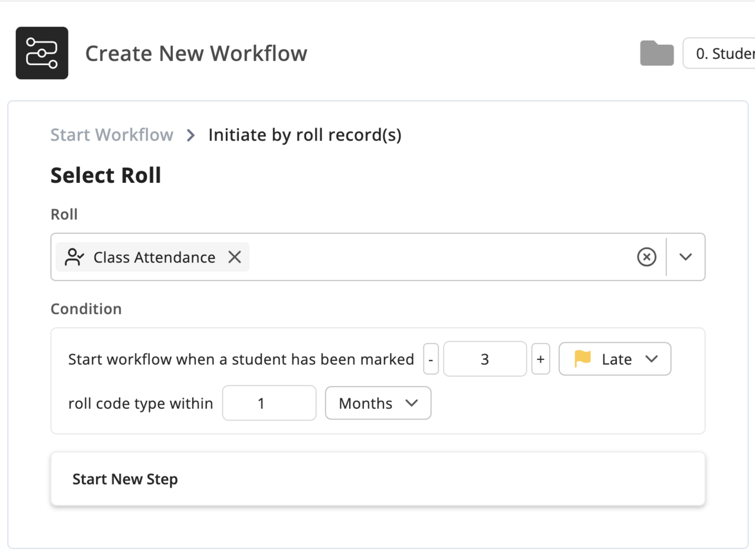Open the Months time unit dropdown
Viewport: 755px width, 560px height.
pos(378,403)
